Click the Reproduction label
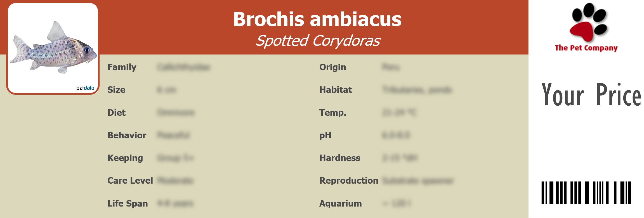 pyautogui.click(x=349, y=181)
